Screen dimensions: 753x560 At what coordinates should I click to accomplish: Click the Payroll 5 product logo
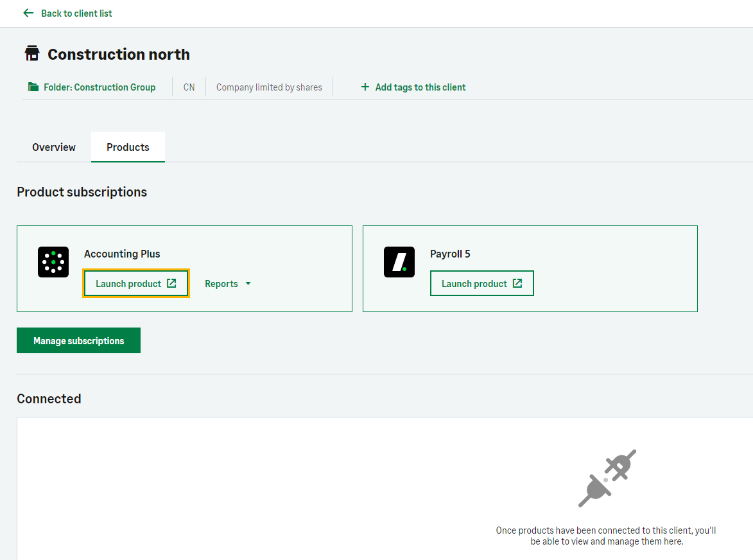coord(399,262)
